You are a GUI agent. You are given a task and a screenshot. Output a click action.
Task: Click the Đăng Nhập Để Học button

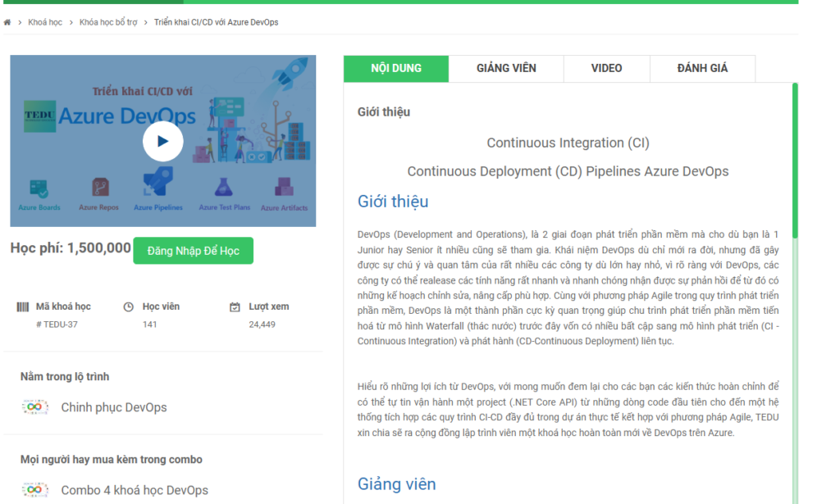click(193, 251)
